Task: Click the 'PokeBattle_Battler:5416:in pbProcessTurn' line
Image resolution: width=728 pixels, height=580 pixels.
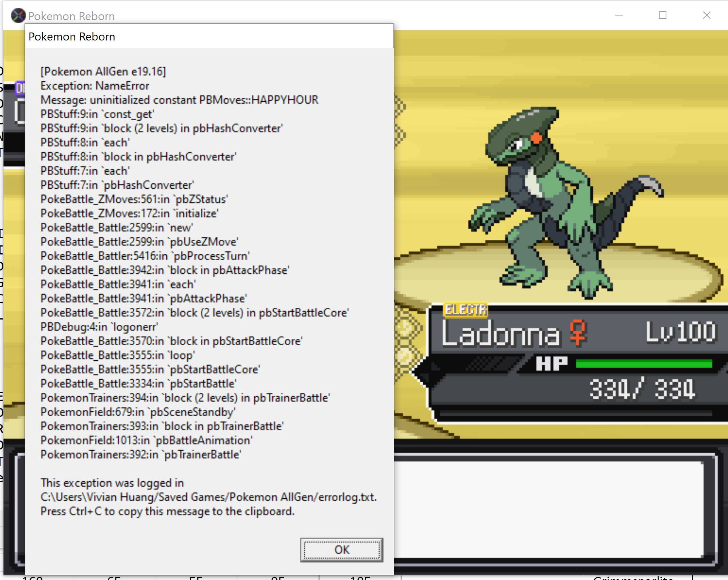Action: tap(145, 256)
